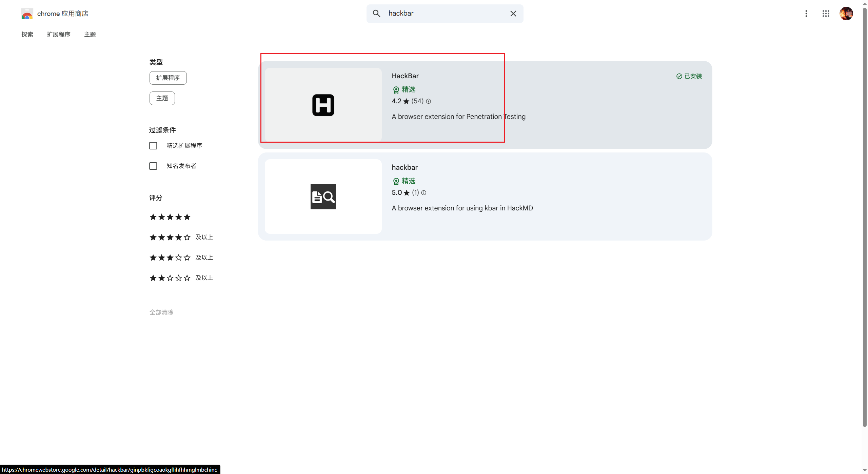Screen dimensions: 868x474
Task: Click the search magnifier icon
Action: click(376, 14)
